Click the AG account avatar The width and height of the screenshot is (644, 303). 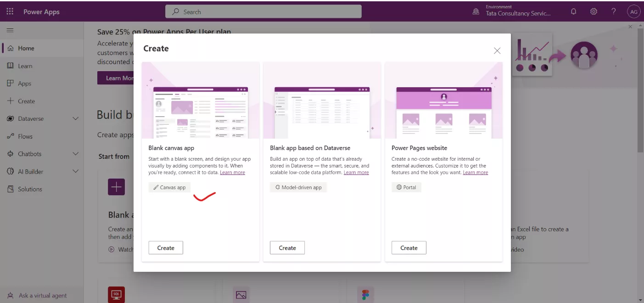pyautogui.click(x=634, y=11)
